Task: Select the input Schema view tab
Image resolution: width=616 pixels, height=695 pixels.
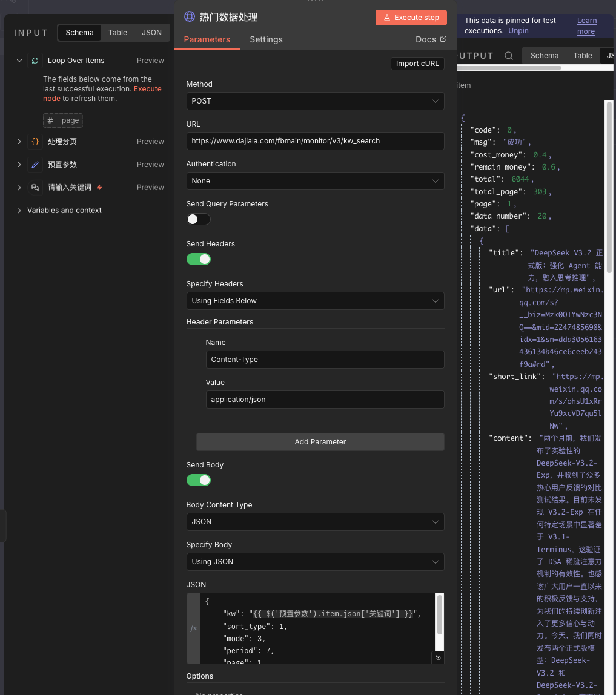Action: coord(79,32)
